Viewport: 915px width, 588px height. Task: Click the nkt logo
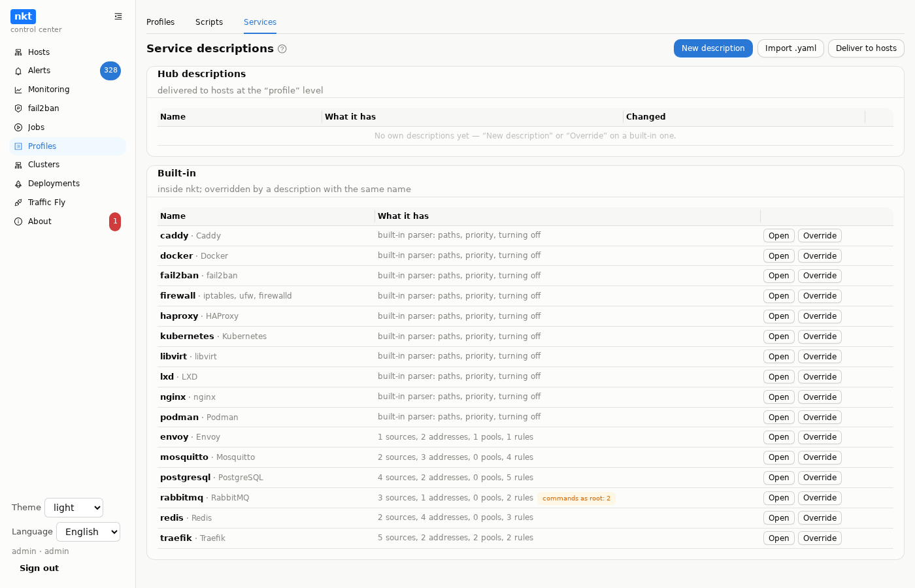pos(23,16)
